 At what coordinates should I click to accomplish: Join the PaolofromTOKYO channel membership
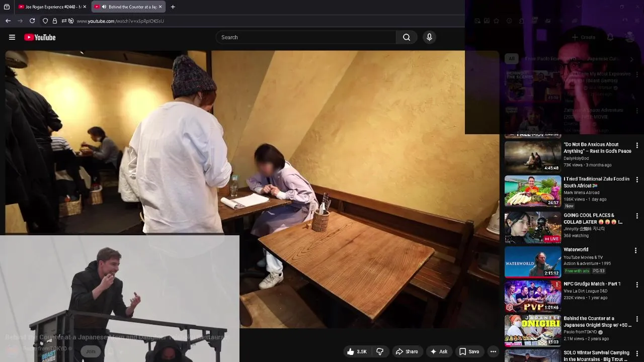pos(91,351)
